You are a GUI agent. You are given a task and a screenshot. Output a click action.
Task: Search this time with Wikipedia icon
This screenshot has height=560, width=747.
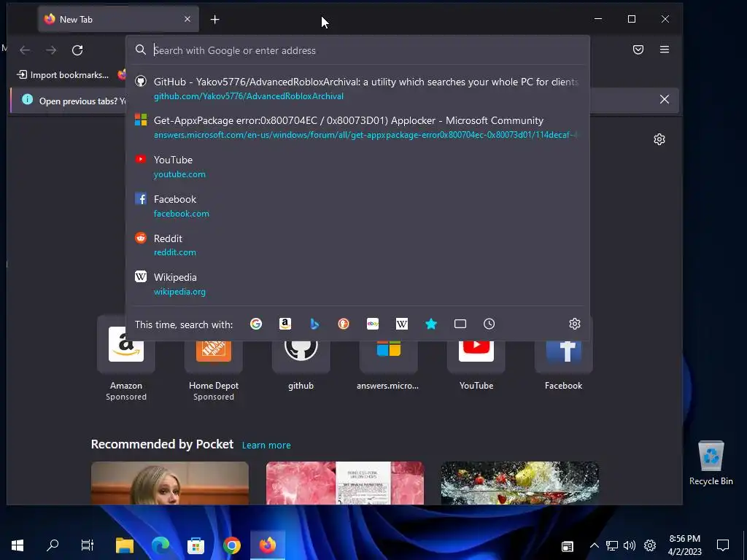[x=402, y=324]
